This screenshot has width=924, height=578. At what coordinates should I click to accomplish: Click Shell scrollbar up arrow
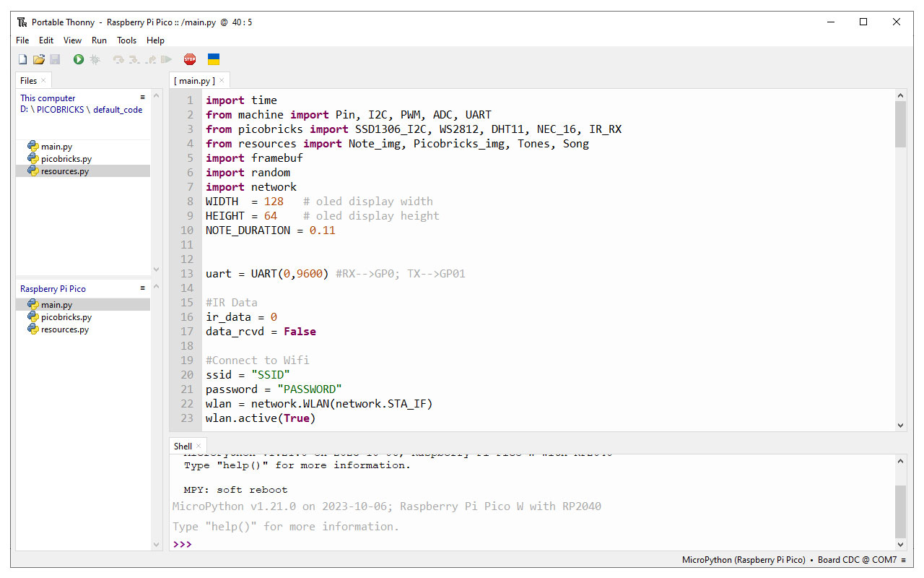click(x=900, y=460)
